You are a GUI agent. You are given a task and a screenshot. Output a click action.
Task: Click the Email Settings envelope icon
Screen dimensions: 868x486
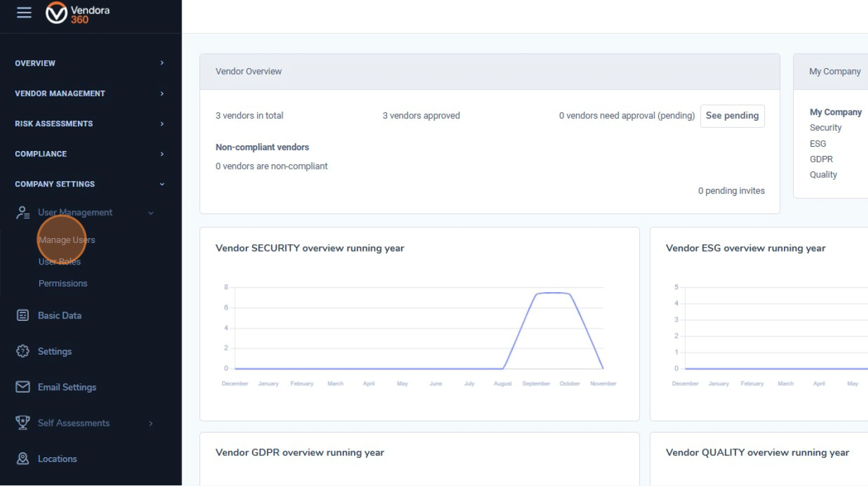click(x=23, y=387)
